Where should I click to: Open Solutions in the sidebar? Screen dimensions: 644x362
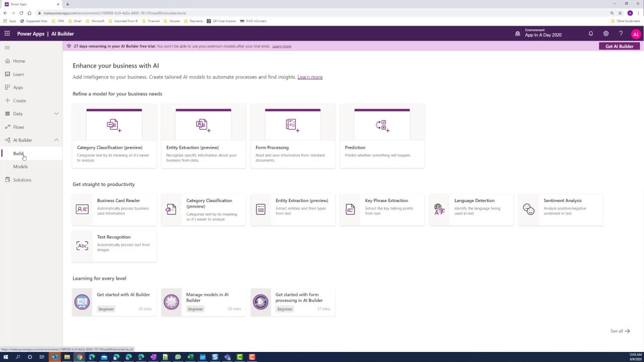click(22, 179)
